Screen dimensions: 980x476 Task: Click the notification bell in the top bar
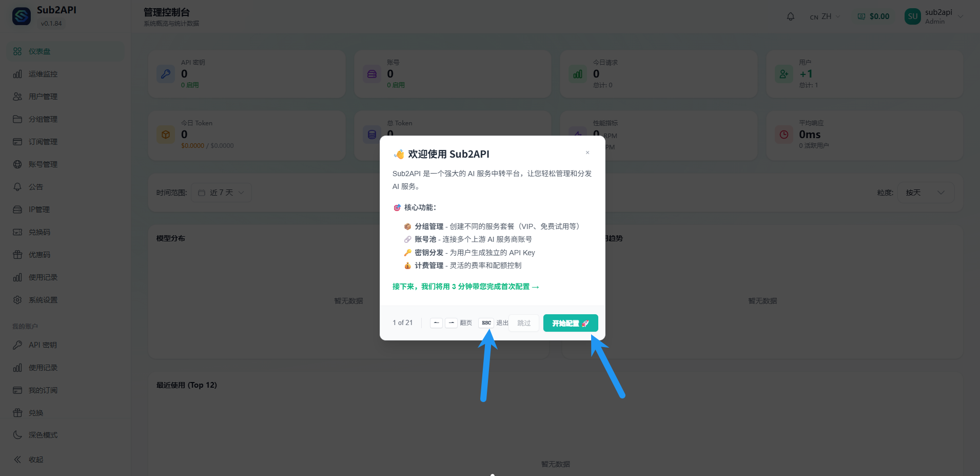[x=790, y=16]
